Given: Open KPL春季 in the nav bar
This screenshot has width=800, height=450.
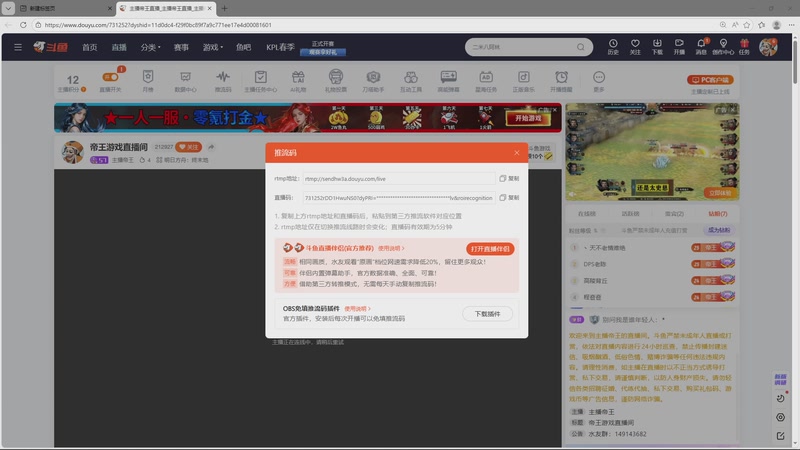Looking at the screenshot, I should coord(280,47).
